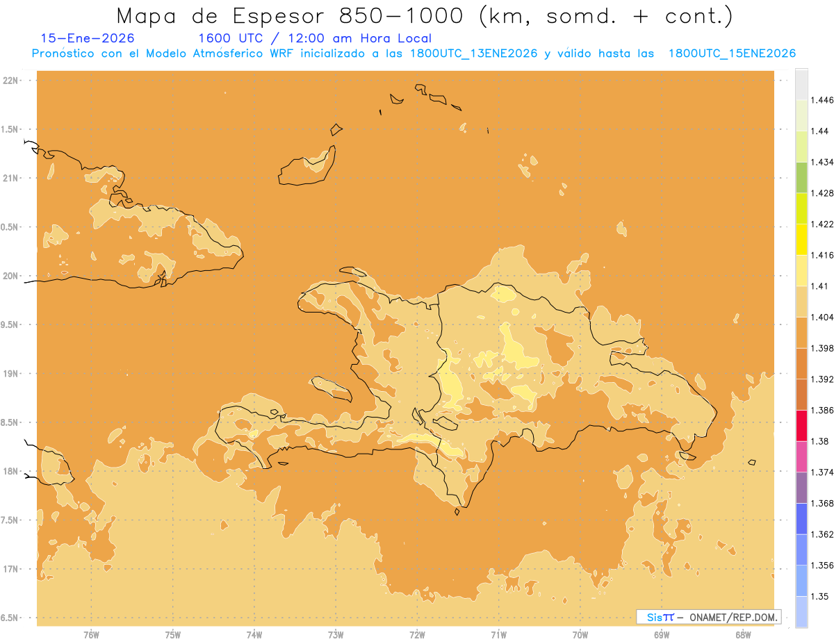Click the colorbar label 1.434

[x=822, y=162]
